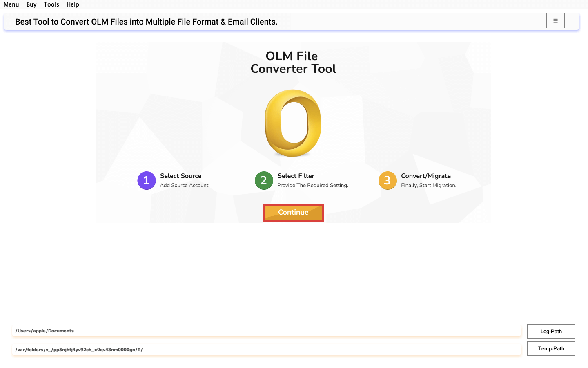The image size is (588, 368).
Task: Click the Select Filter heading
Action: (296, 176)
